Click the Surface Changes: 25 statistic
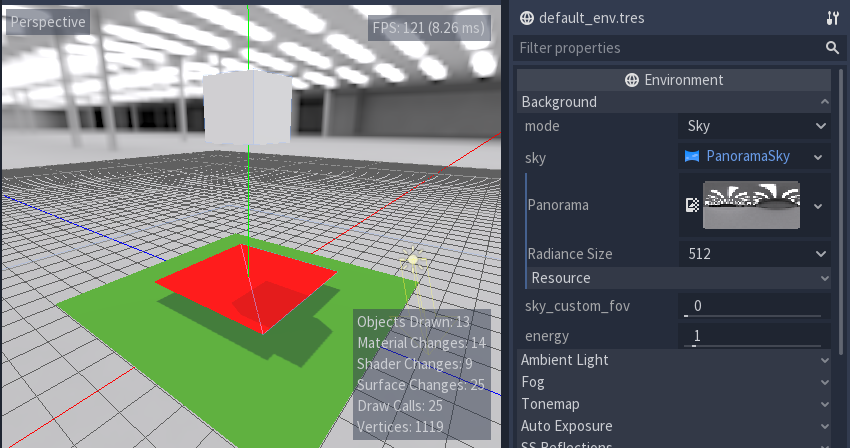 tap(421, 385)
